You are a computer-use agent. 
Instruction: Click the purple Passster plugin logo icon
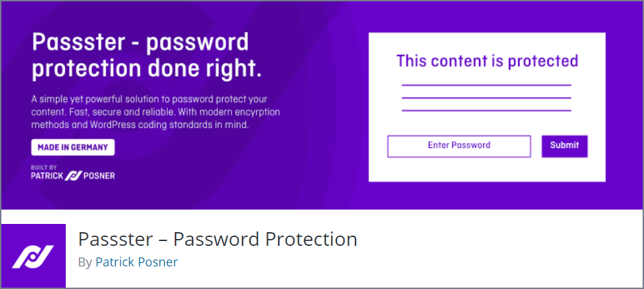point(34,255)
